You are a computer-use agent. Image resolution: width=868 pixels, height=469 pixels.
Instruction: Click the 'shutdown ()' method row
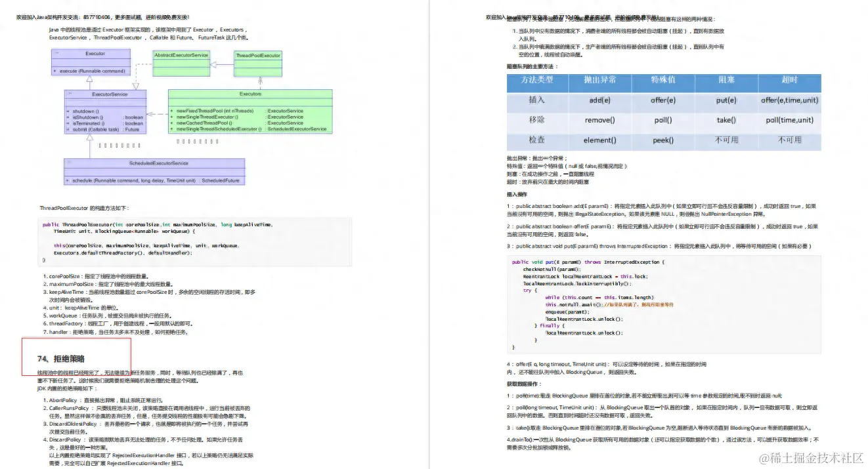(x=104, y=112)
